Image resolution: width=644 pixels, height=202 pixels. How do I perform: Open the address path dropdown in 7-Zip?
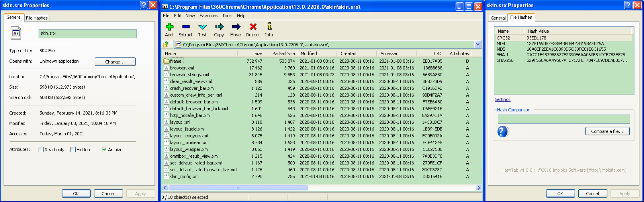click(x=478, y=44)
